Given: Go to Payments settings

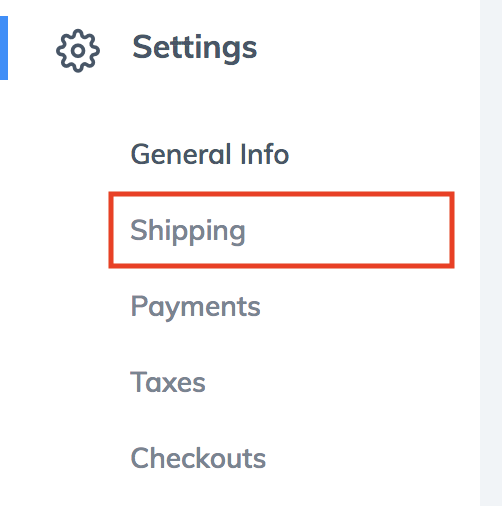Looking at the screenshot, I should coord(195,307).
